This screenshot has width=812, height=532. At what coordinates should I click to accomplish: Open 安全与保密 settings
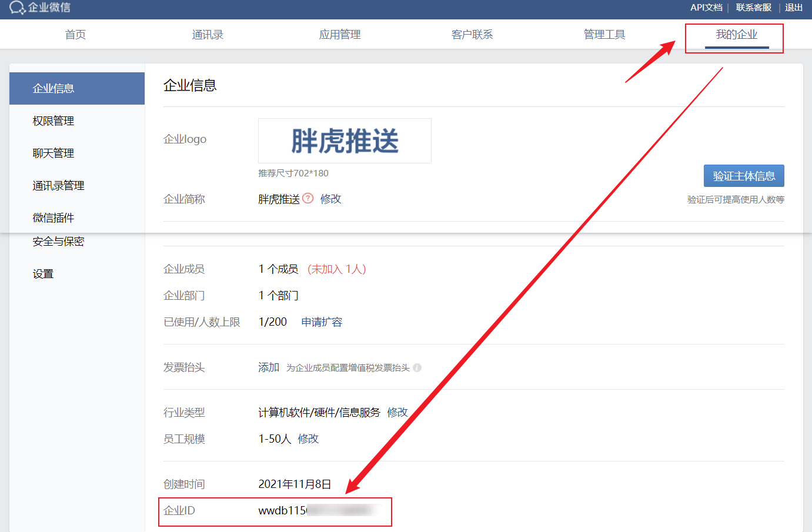[59, 241]
